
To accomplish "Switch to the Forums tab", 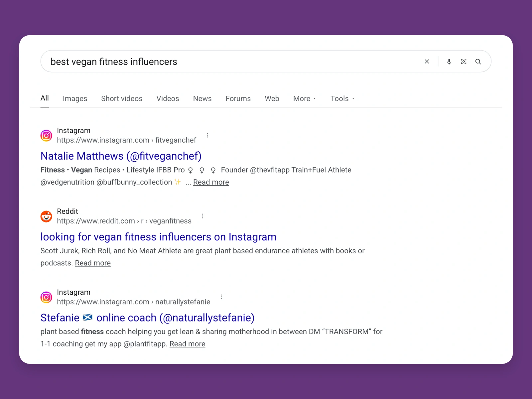I will click(238, 98).
